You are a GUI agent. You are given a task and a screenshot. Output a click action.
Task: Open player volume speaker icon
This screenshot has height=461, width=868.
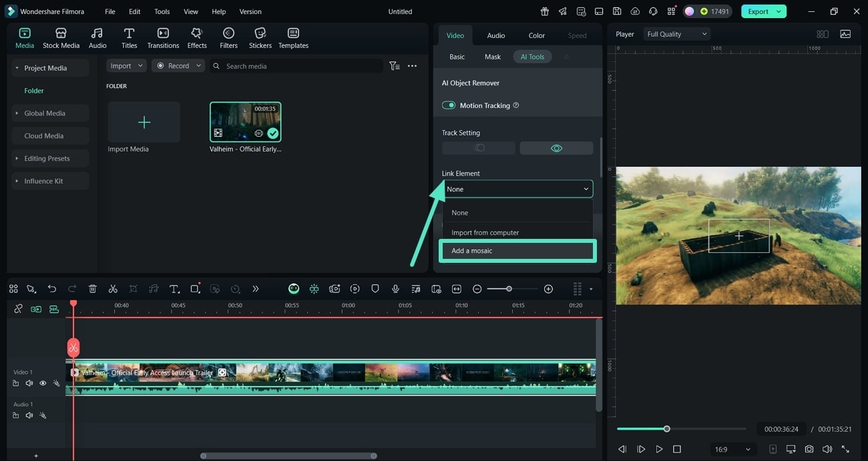click(827, 449)
